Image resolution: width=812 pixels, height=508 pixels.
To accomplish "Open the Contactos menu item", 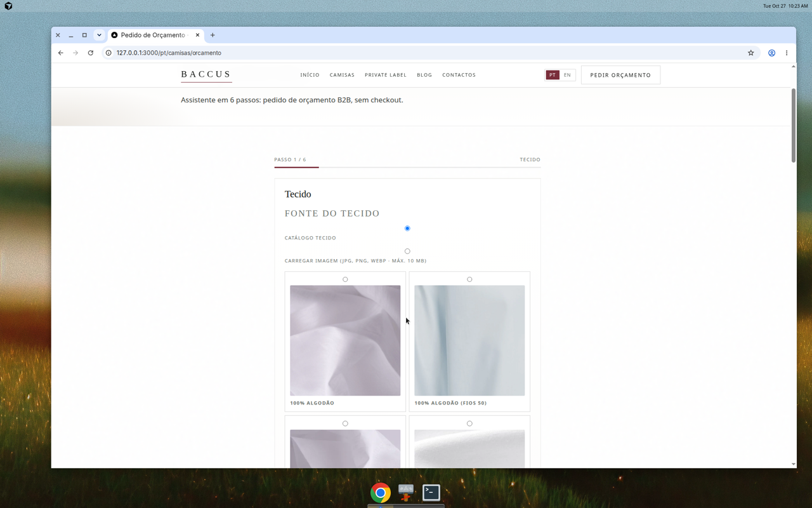I will coord(459,75).
